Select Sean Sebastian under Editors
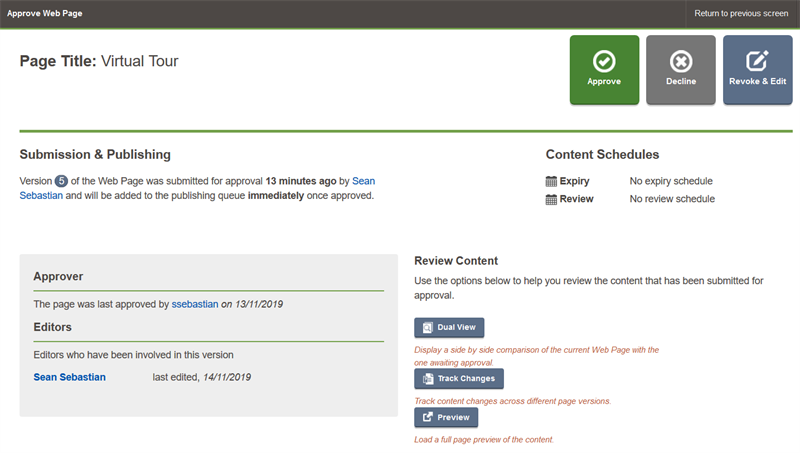The height and width of the screenshot is (453, 800). coord(69,377)
